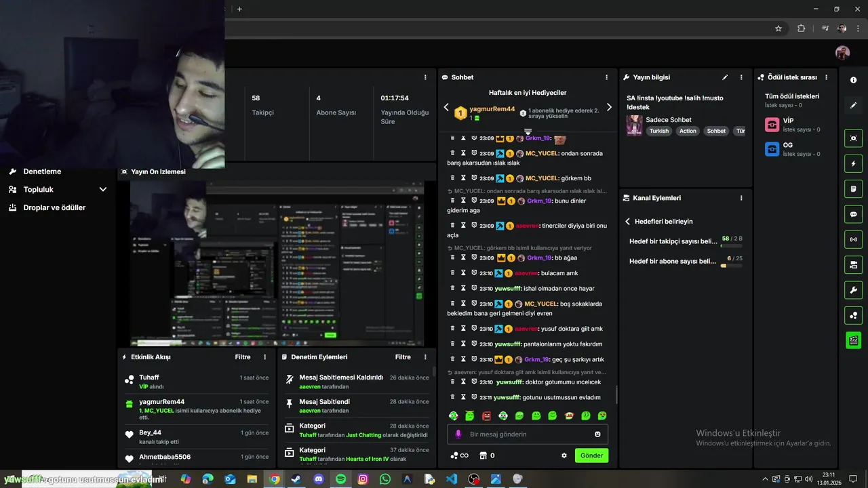Select the notes page icon in right toolbar
Image resolution: width=868 pixels, height=488 pixels.
coord(854,188)
